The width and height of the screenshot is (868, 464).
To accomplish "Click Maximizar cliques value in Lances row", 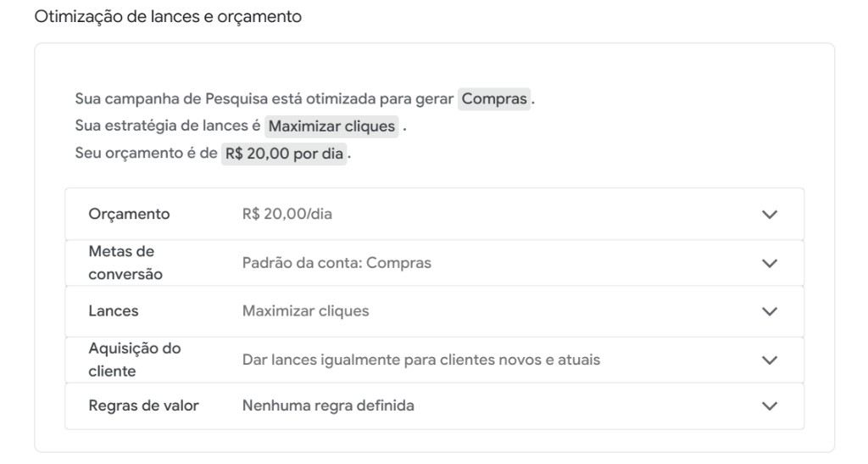I will click(x=305, y=310).
